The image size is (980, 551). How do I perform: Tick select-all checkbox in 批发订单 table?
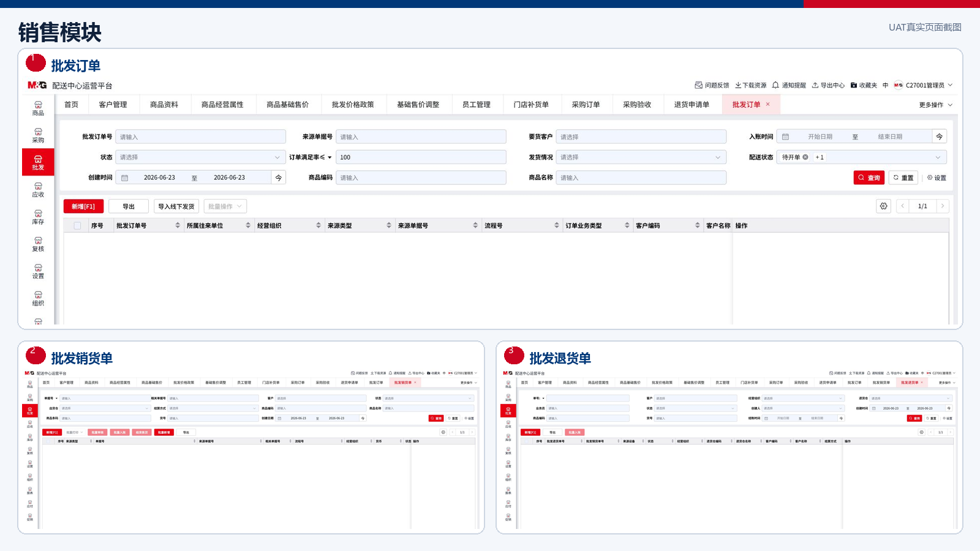(x=77, y=225)
